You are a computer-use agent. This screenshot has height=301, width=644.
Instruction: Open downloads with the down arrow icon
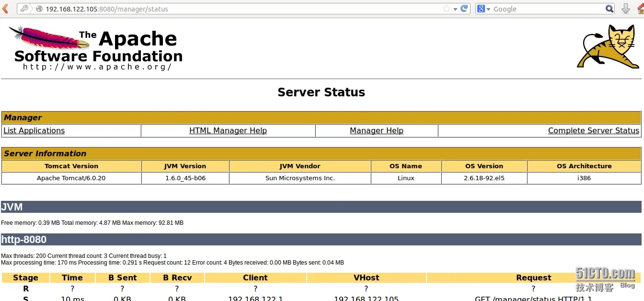(x=625, y=9)
